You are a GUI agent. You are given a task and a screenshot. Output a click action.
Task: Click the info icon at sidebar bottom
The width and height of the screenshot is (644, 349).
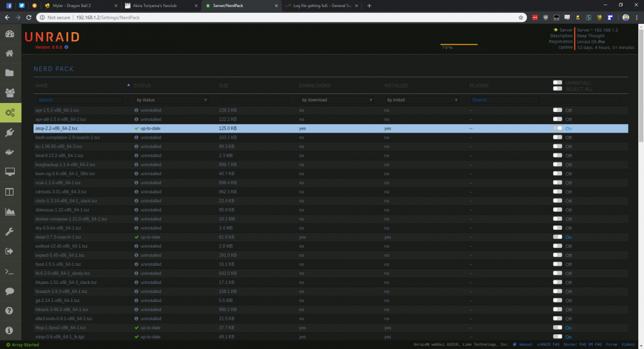pyautogui.click(x=10, y=330)
